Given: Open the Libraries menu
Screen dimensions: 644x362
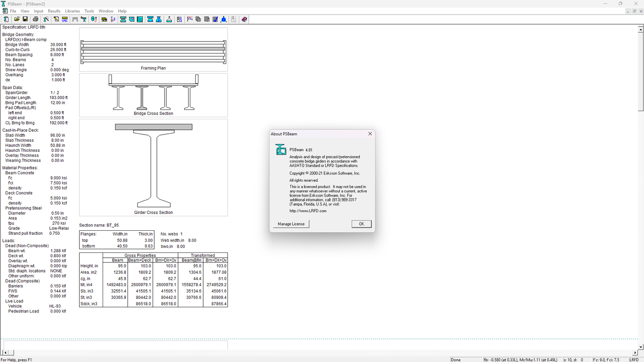Looking at the screenshot, I should click(72, 11).
